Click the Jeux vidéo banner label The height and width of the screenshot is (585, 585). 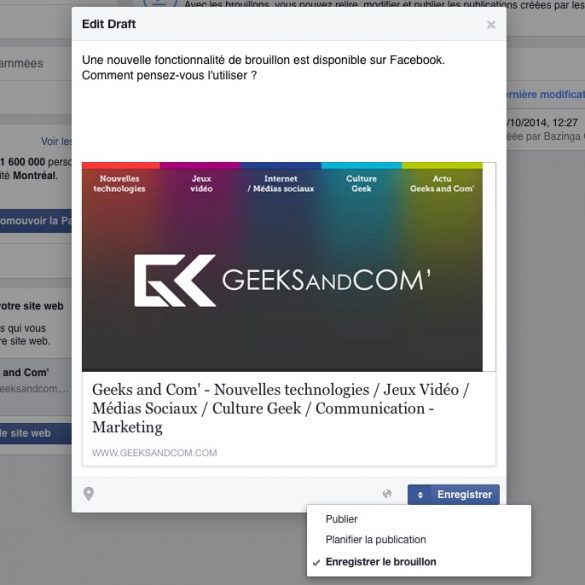[201, 184]
